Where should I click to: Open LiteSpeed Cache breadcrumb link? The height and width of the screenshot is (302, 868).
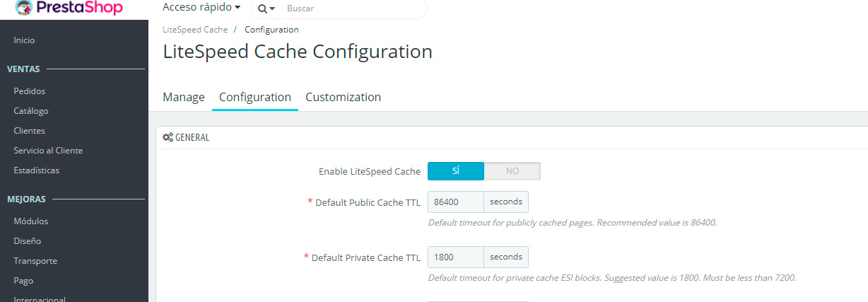click(195, 30)
